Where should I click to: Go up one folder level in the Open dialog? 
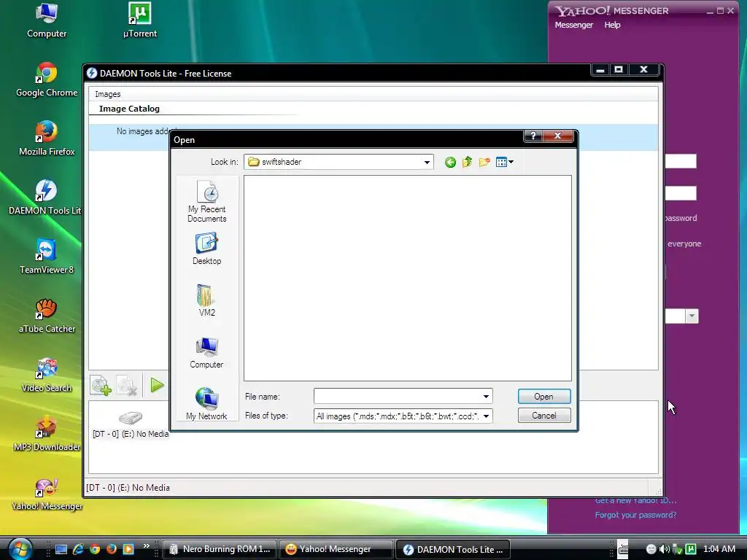pos(467,163)
